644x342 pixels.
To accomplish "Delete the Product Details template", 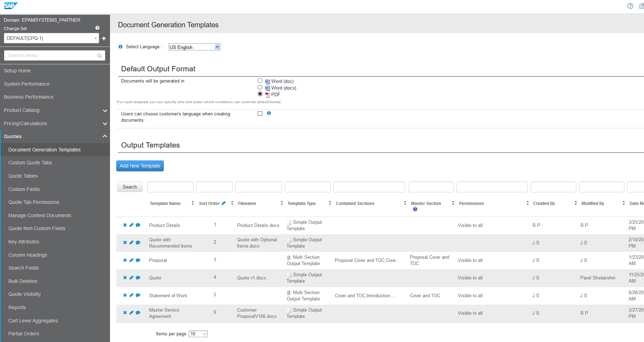I will click(125, 225).
